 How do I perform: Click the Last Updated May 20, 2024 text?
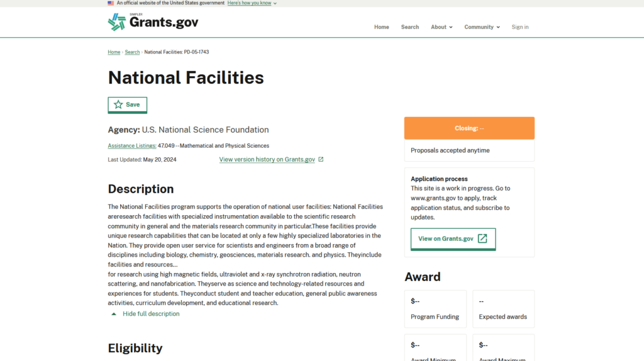(142, 160)
